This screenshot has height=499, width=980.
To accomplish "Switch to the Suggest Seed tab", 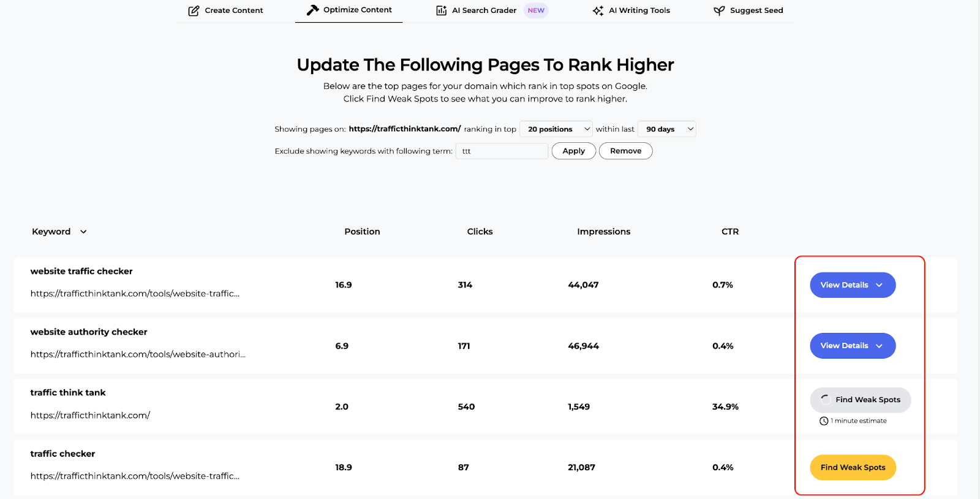I will [x=756, y=10].
